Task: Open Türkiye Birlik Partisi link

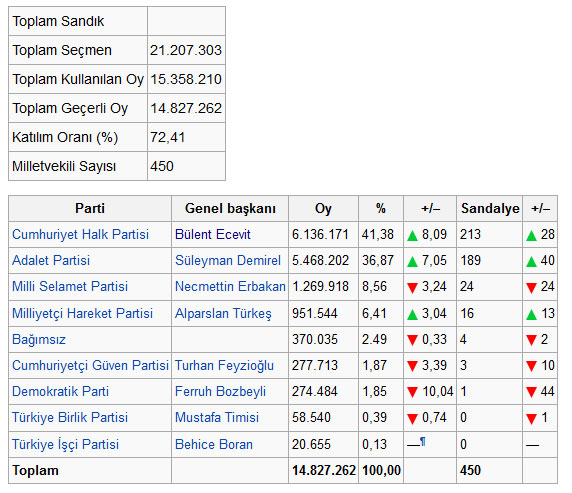Action: [x=70, y=417]
